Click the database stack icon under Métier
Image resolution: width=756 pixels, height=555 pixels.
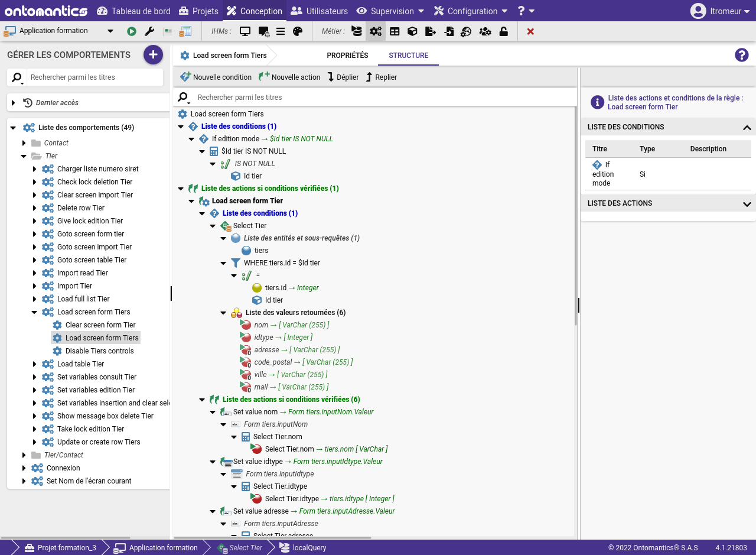coord(357,31)
